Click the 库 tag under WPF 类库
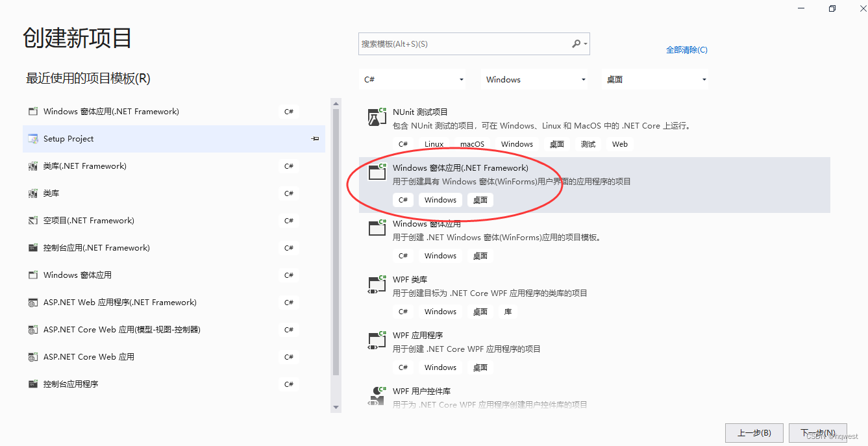The height and width of the screenshot is (446, 868). point(508,312)
